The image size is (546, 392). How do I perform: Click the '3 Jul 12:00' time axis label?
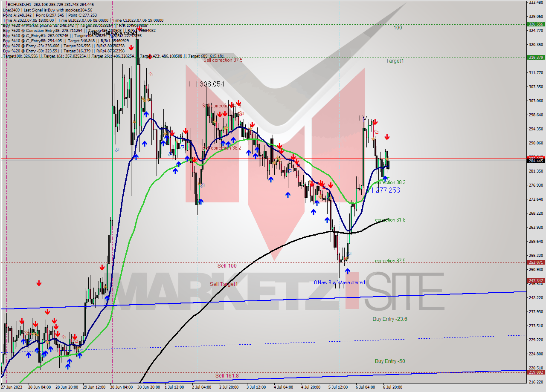point(256,387)
